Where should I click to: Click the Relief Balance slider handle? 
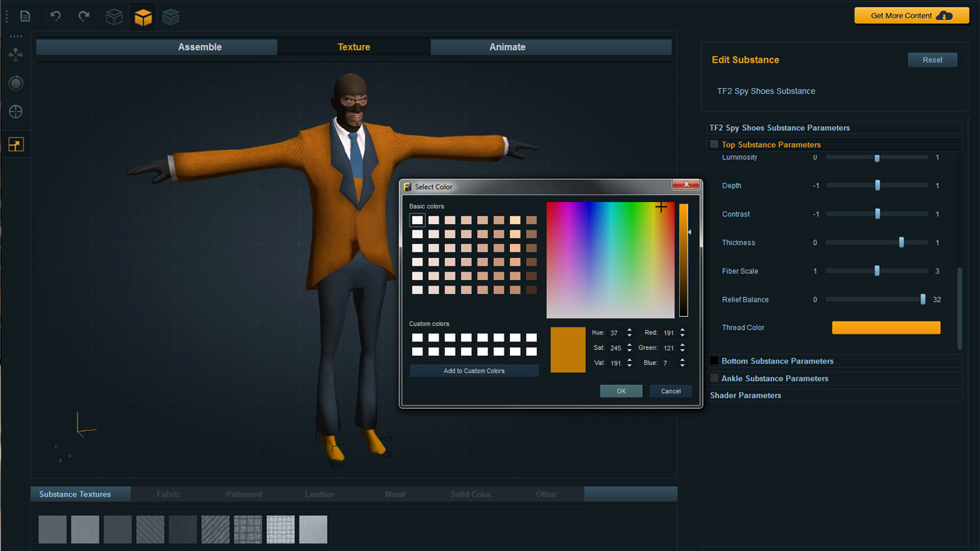coord(923,299)
